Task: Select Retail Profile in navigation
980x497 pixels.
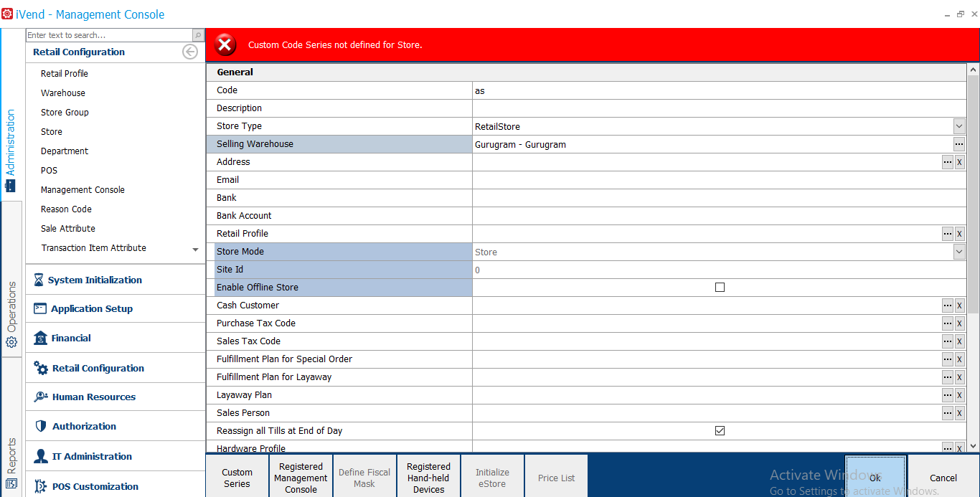Action: point(65,74)
